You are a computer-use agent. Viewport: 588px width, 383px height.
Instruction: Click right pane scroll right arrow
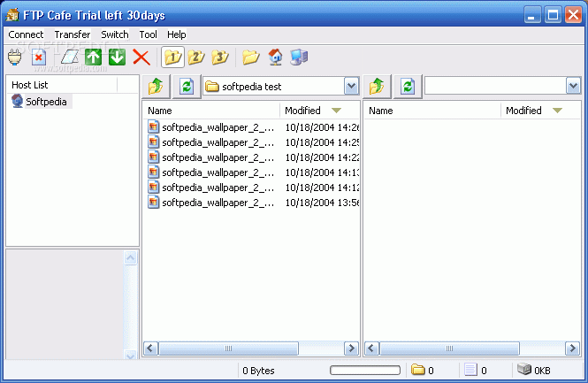tap(572, 349)
